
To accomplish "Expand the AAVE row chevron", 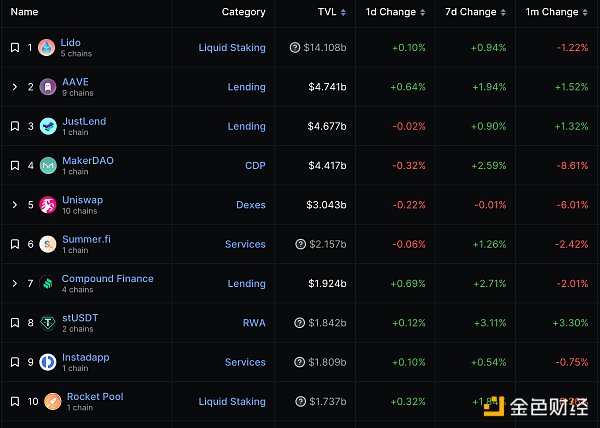I will (x=15, y=87).
